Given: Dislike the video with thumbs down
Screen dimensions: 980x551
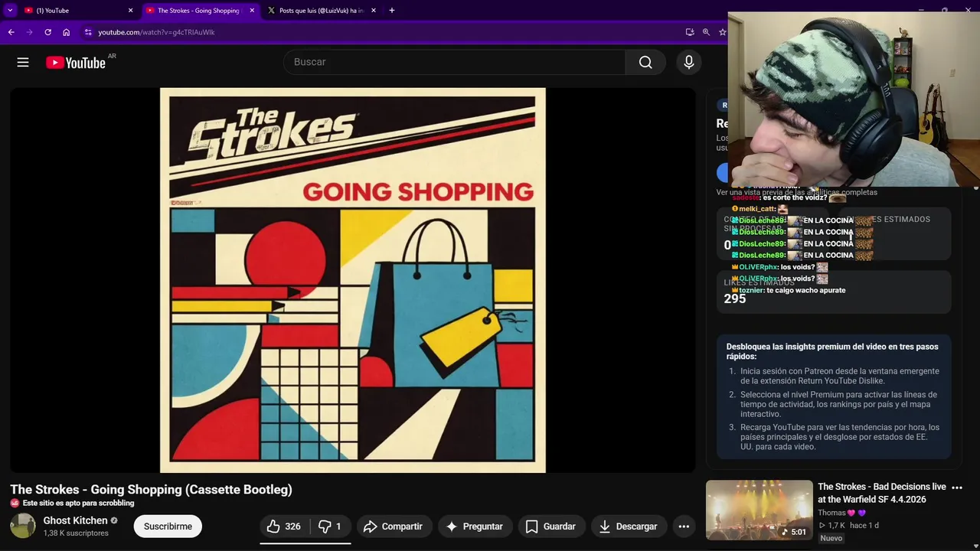Looking at the screenshot, I should [x=330, y=527].
